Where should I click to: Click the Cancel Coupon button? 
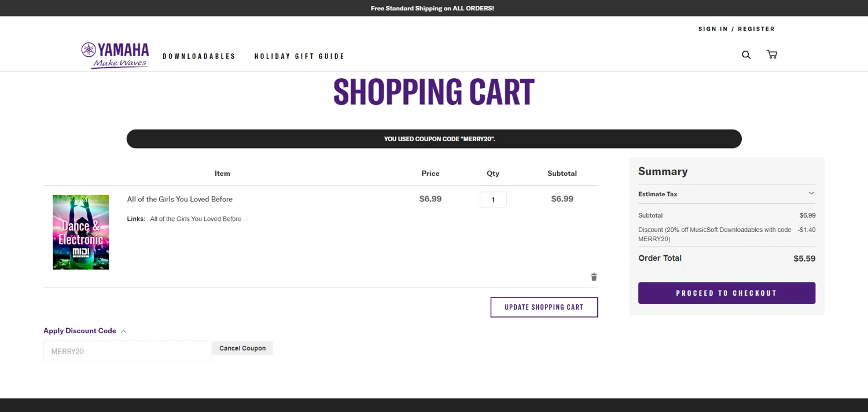[x=242, y=348]
